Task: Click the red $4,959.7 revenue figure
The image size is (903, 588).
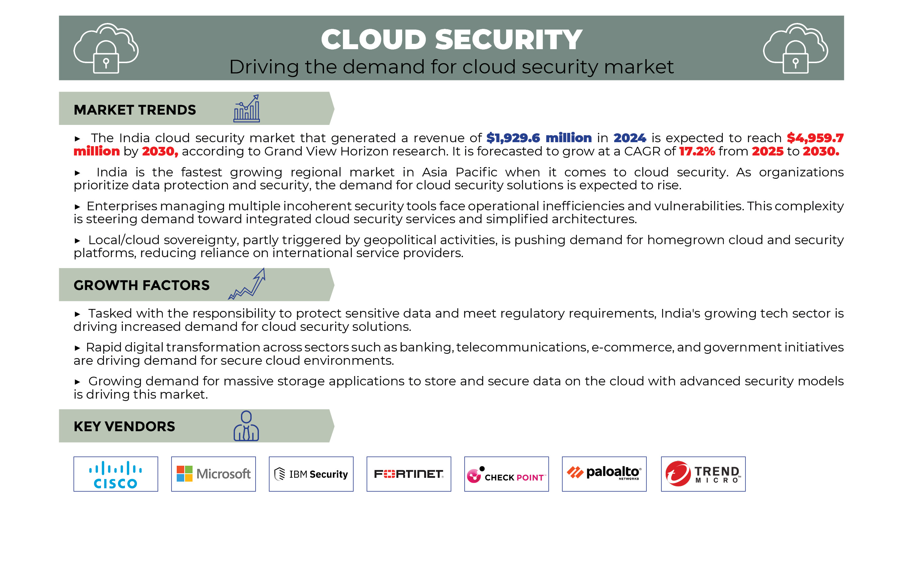Action: 815,138
